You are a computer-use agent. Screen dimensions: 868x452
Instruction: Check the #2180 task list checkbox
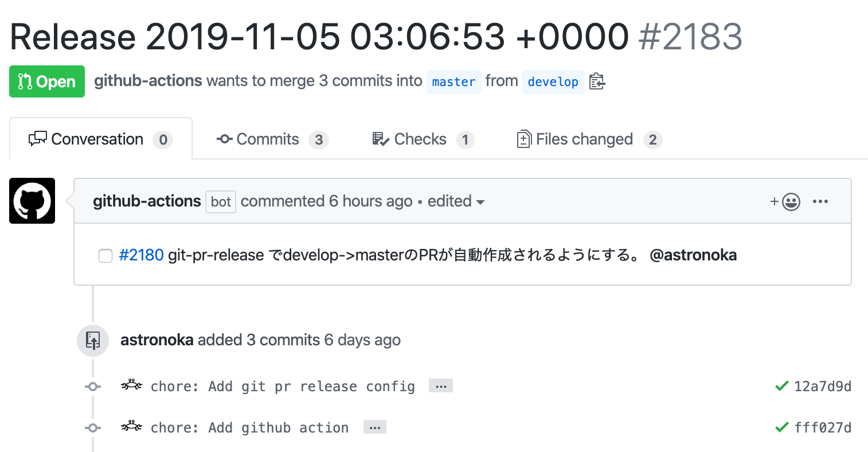(105, 255)
